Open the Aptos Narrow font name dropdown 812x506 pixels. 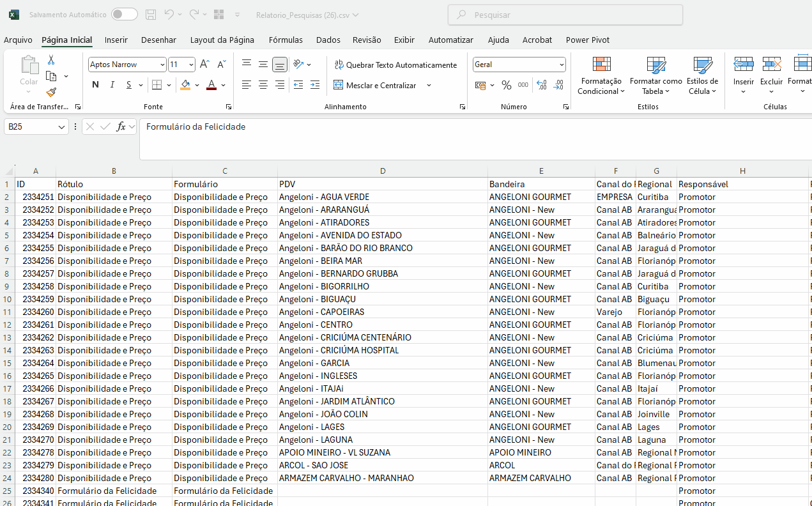pyautogui.click(x=162, y=65)
